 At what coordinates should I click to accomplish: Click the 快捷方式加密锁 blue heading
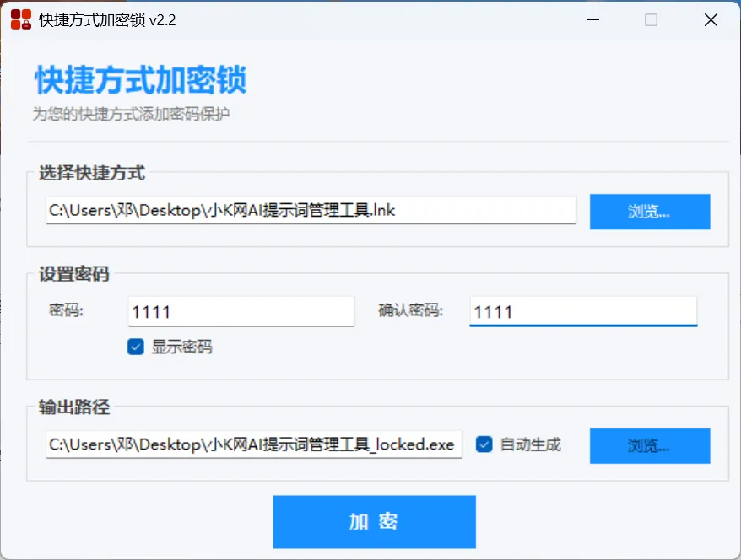point(140,80)
